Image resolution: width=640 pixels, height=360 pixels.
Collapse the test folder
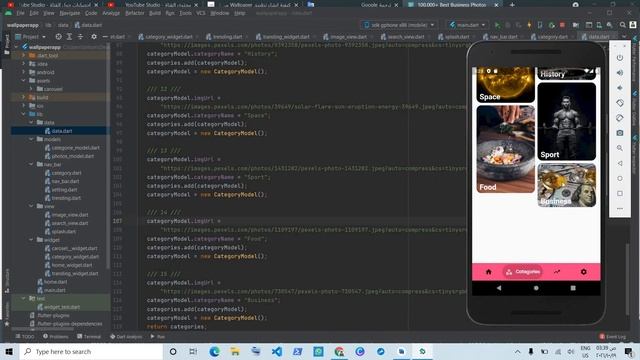pos(23,298)
